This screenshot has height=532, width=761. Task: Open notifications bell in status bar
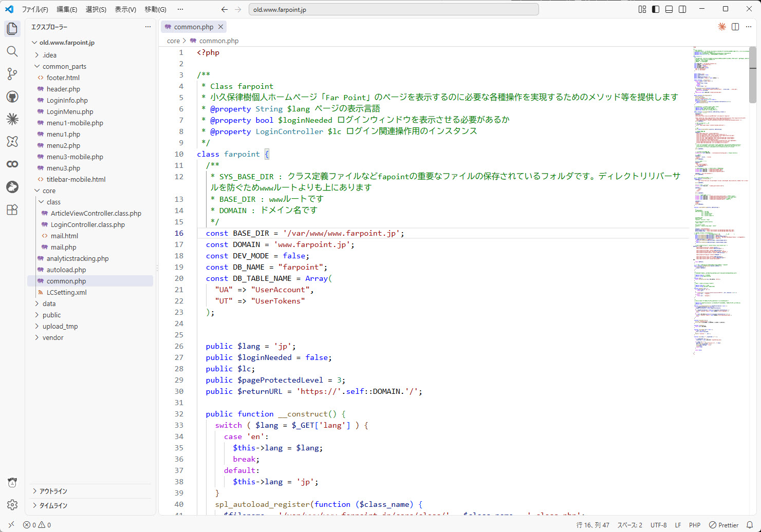(x=750, y=525)
